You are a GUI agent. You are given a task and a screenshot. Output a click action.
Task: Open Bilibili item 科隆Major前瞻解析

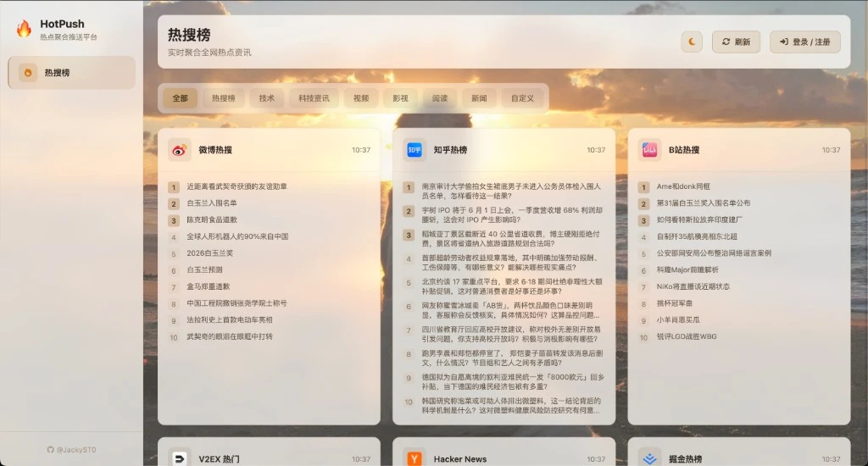pos(687,269)
